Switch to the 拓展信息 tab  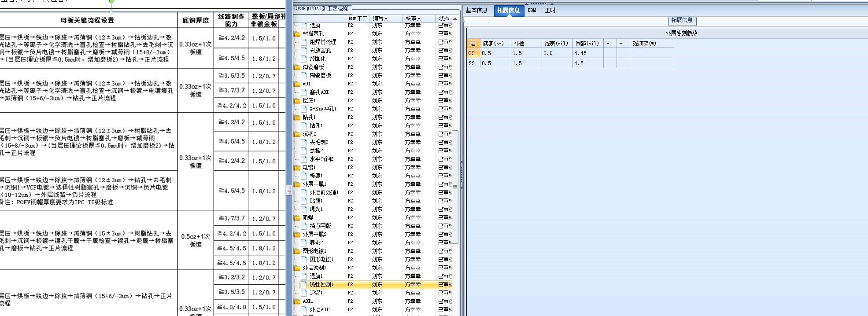(x=509, y=11)
